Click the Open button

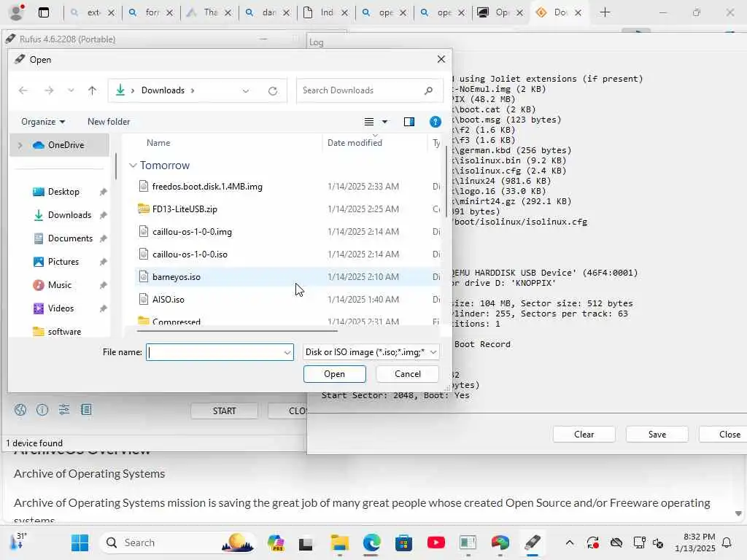pyautogui.click(x=334, y=374)
